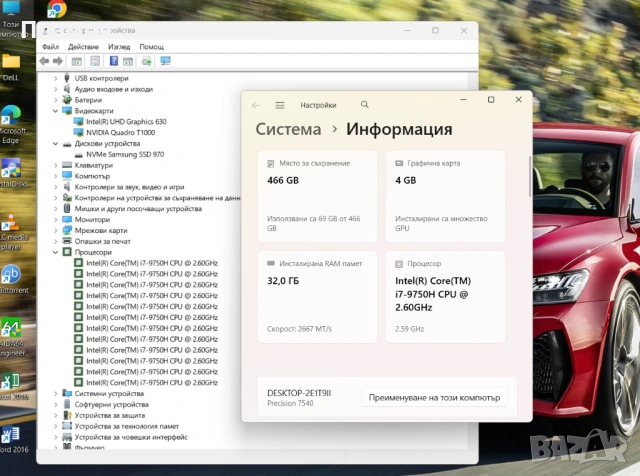The height and width of the screenshot is (476, 640).
Task: Click the Settings window vertical scrollbar
Action: 530,176
